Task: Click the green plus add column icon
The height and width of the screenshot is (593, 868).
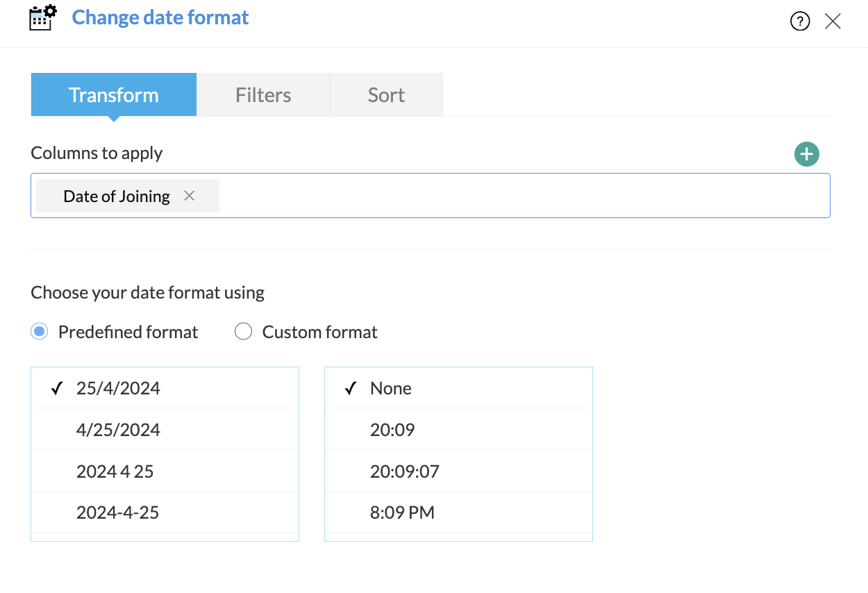Action: [806, 154]
